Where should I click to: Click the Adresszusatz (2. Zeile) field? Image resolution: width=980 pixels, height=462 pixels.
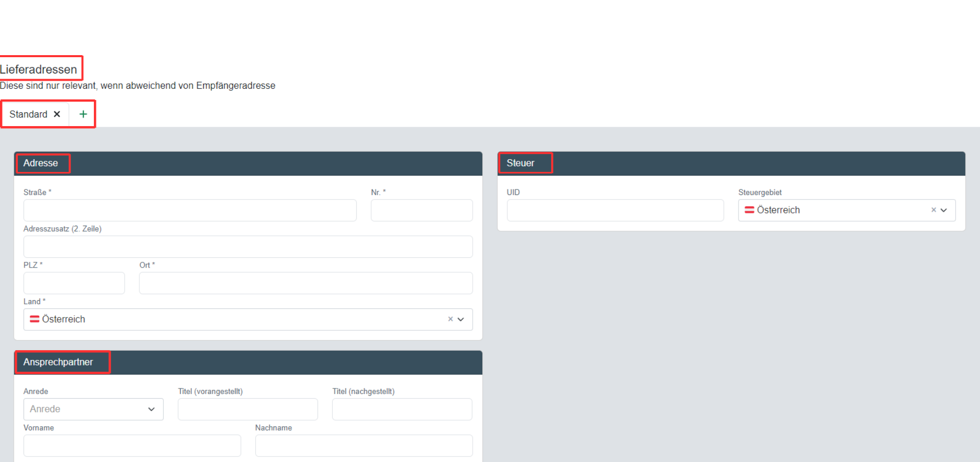point(248,247)
